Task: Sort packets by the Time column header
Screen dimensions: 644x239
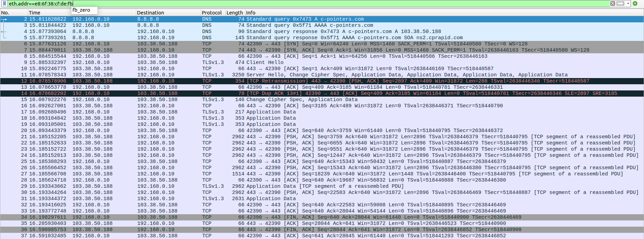Action: 48,13
